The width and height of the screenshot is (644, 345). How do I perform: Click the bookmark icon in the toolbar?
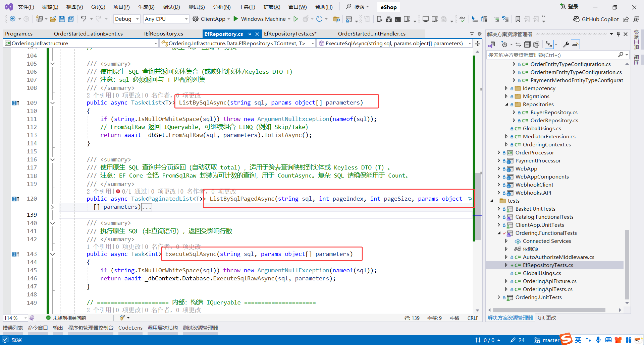click(518, 19)
